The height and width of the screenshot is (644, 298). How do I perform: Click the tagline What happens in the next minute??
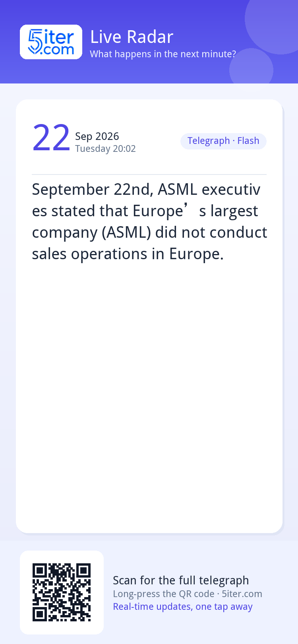tap(163, 54)
